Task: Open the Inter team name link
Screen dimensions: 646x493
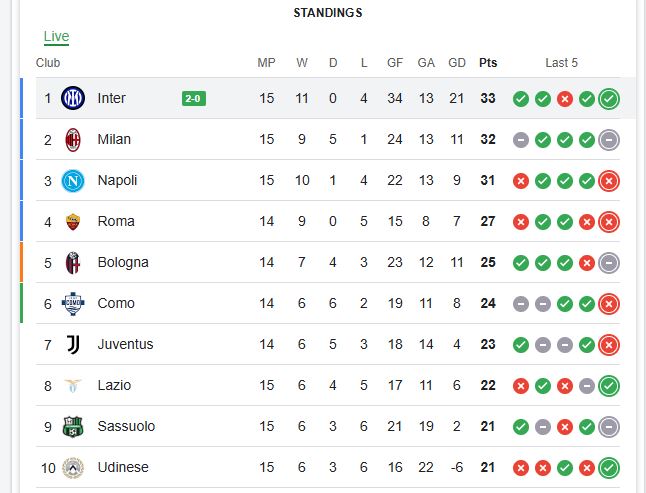Action: 112,98
